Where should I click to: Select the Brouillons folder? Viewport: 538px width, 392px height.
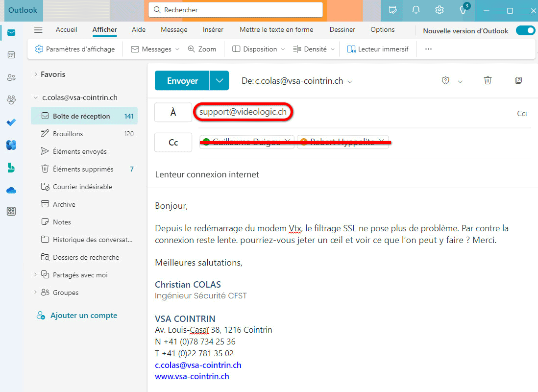pos(68,134)
